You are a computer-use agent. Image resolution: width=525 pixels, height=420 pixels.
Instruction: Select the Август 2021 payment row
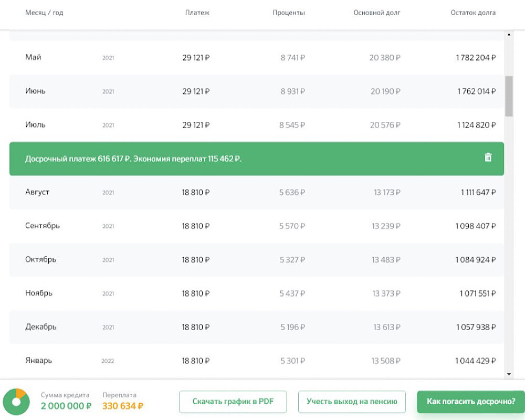(x=256, y=192)
